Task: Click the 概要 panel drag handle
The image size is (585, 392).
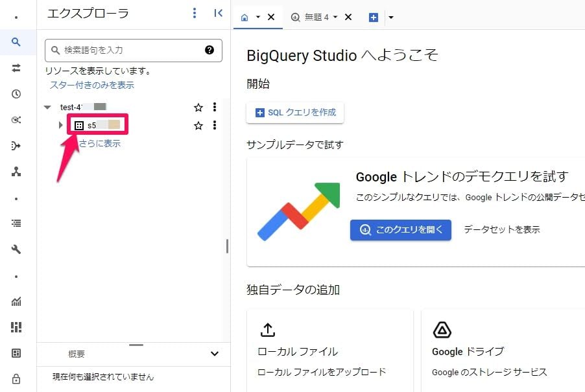Action: (136, 345)
